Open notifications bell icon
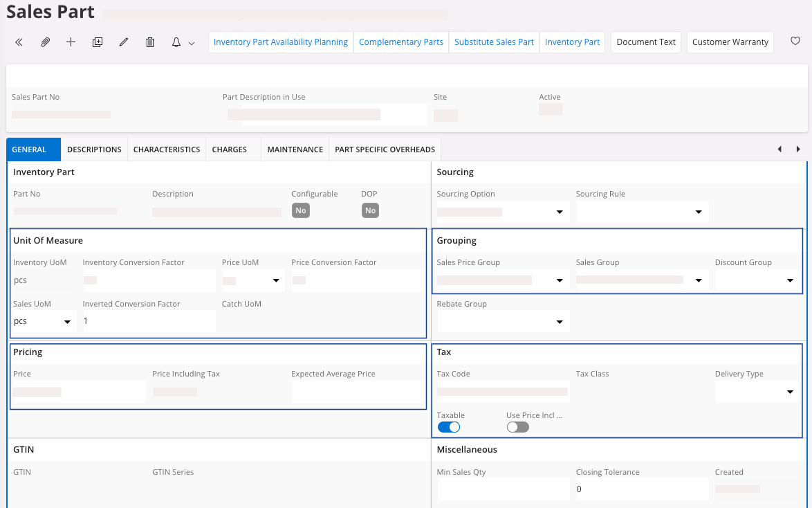 [x=176, y=42]
